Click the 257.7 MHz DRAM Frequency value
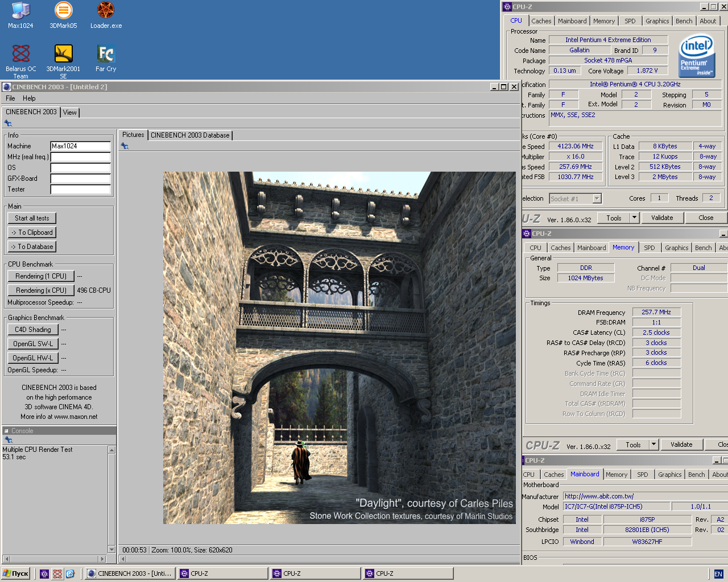Viewport: 728px width, 582px height. pyautogui.click(x=656, y=312)
